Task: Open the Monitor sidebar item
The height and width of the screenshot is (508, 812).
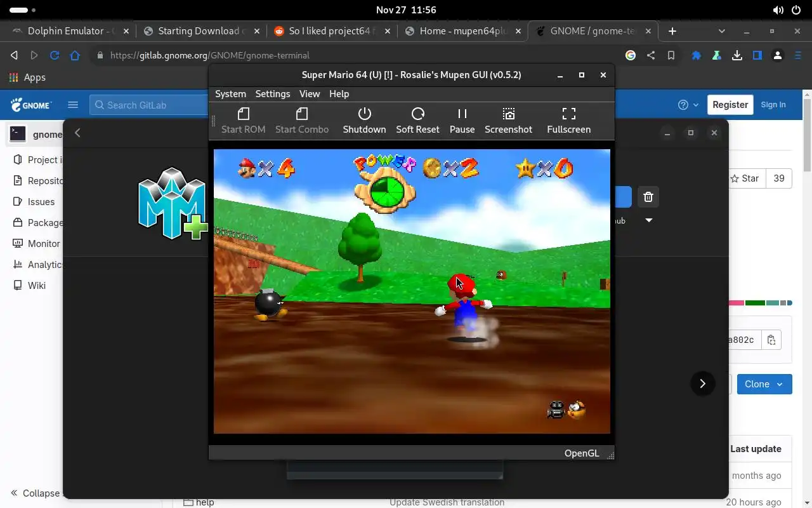Action: click(x=37, y=243)
